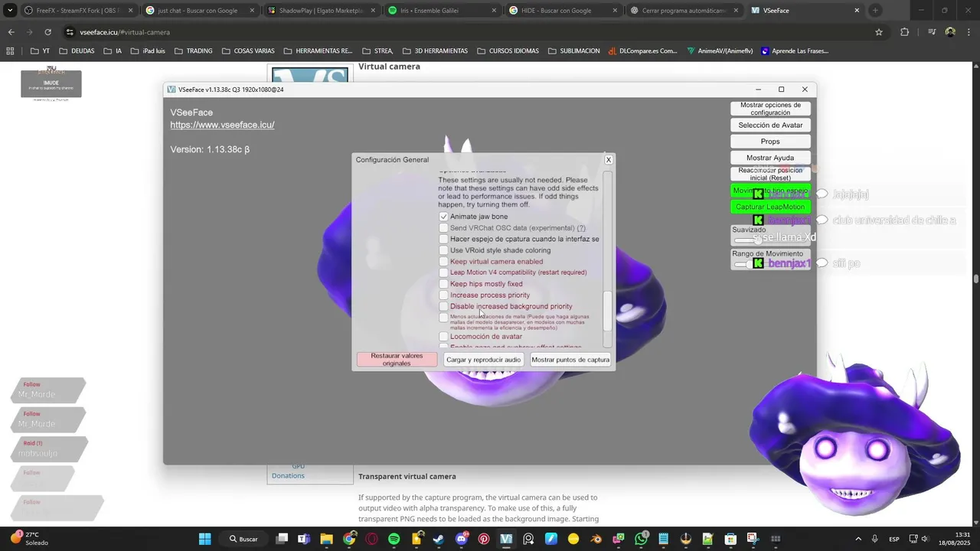Open Chrome from the taskbar
This screenshot has height=551, width=980.
coord(349,539)
